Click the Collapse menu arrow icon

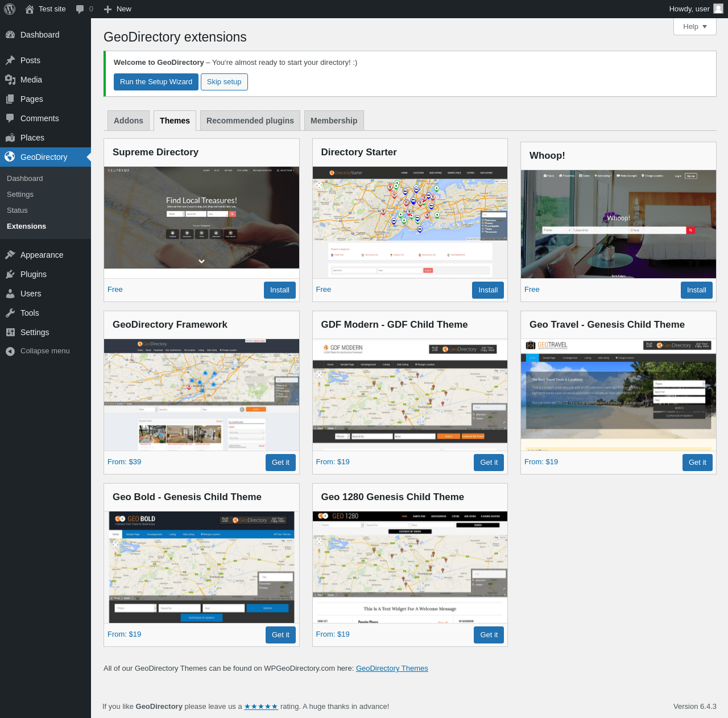click(10, 352)
